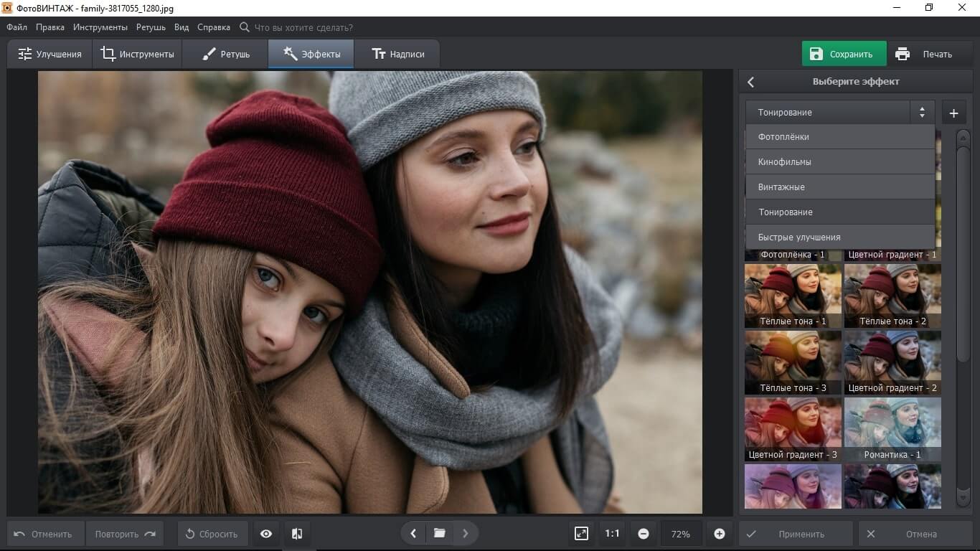980x551 pixels.
Task: Apply the Цветной градиент - 2 effect thumbnail
Action: pyautogui.click(x=892, y=362)
